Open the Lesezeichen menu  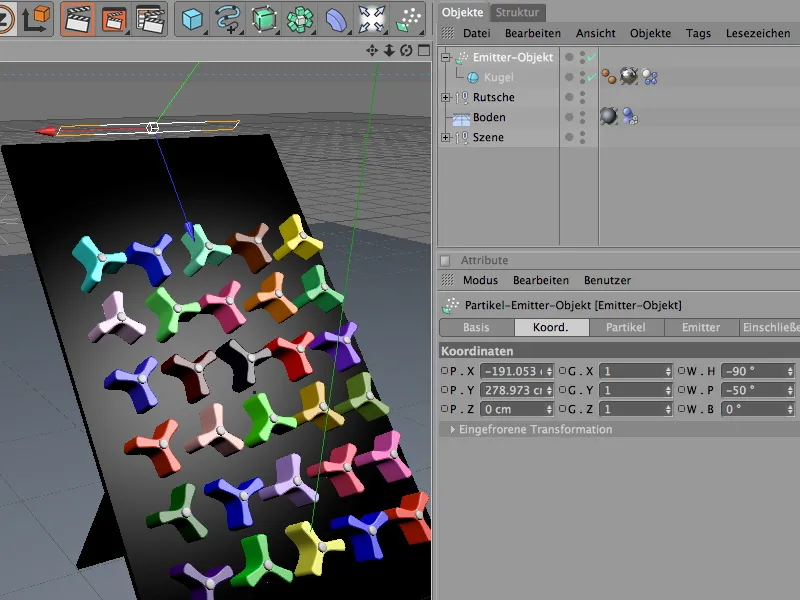tap(757, 33)
